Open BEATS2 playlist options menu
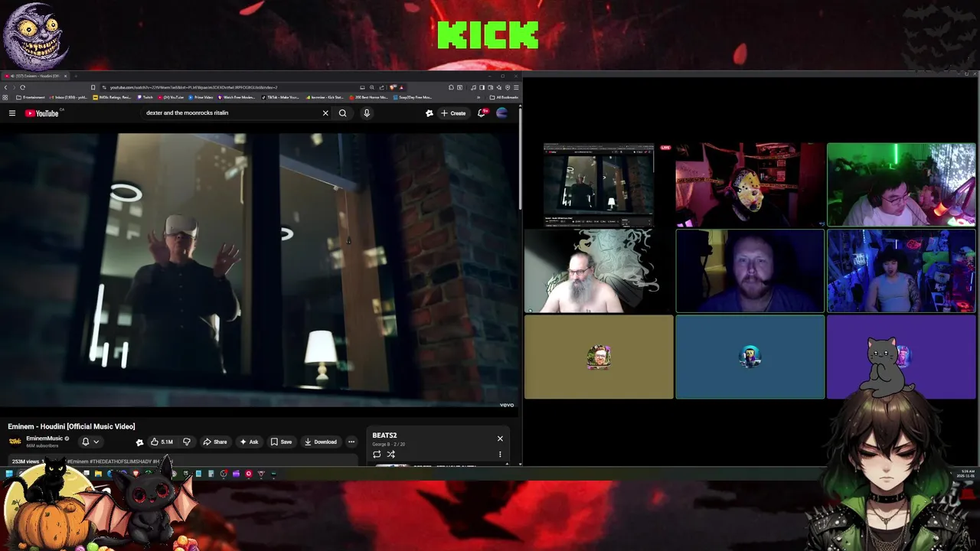Viewport: 980px width, 551px height. [x=500, y=455]
